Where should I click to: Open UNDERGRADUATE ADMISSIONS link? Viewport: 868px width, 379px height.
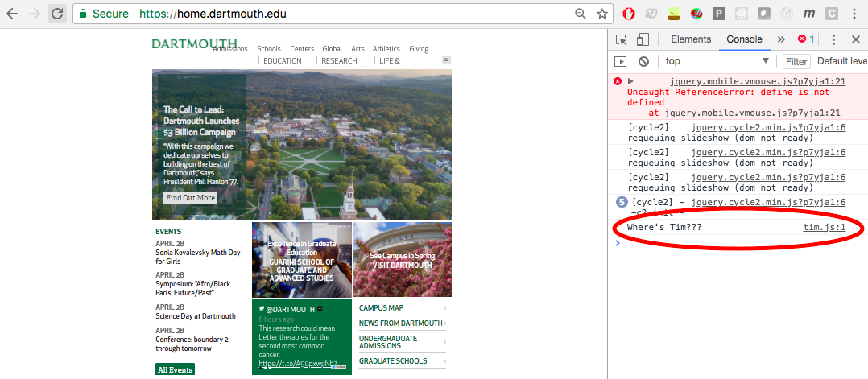pos(388,342)
